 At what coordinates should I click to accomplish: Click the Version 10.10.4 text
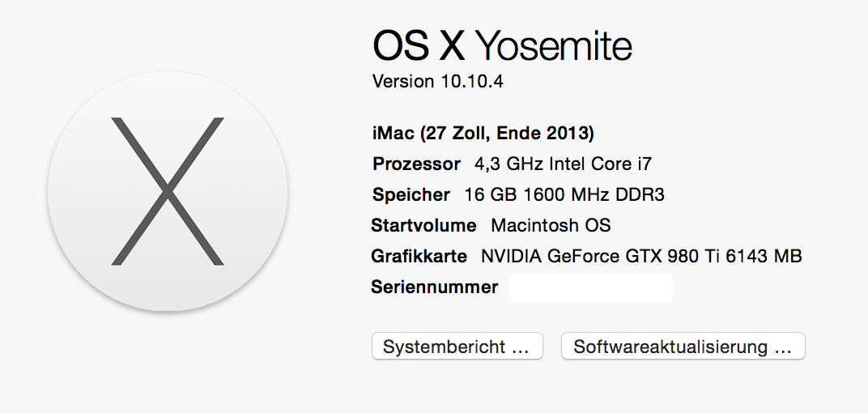(x=437, y=82)
